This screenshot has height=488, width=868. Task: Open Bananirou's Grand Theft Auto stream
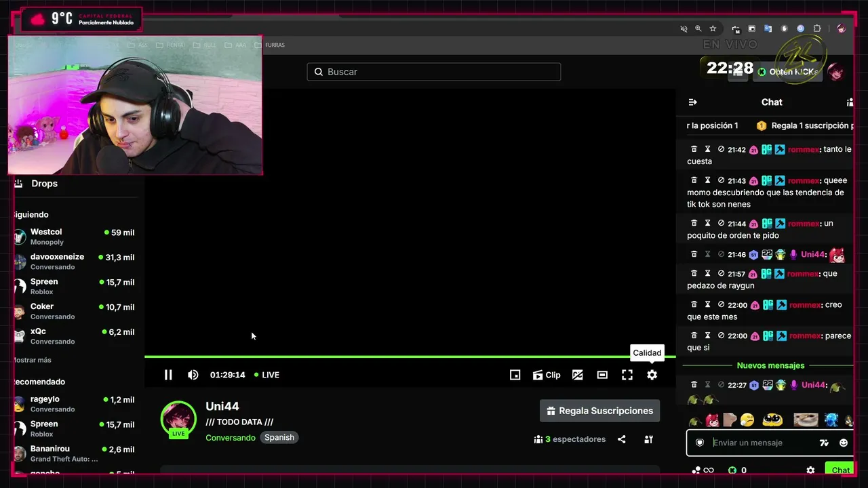pyautogui.click(x=74, y=453)
